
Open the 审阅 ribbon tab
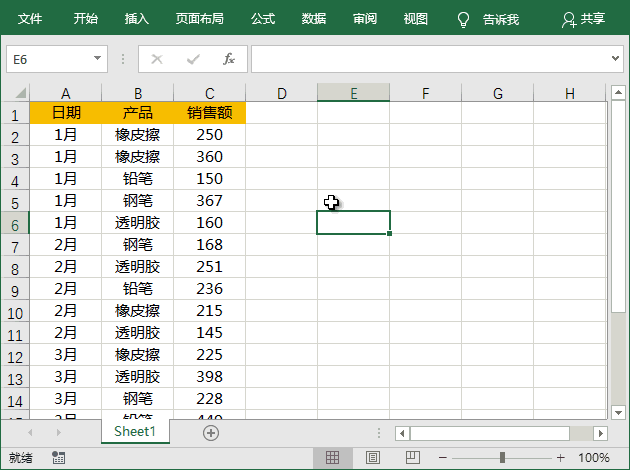[365, 18]
